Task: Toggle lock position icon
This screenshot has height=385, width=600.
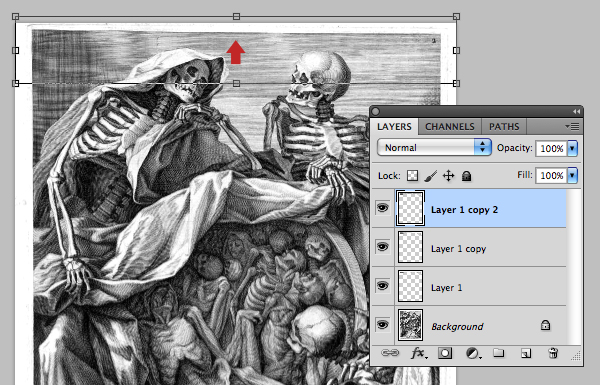Action: (x=448, y=176)
